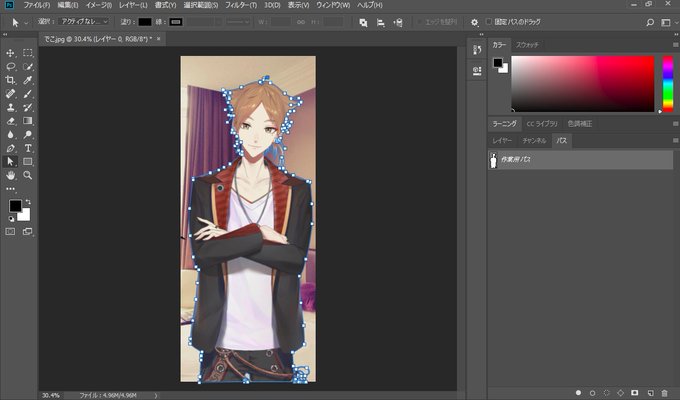Open the status bar info arrow
Image resolution: width=680 pixels, height=400 pixels.
point(156,395)
